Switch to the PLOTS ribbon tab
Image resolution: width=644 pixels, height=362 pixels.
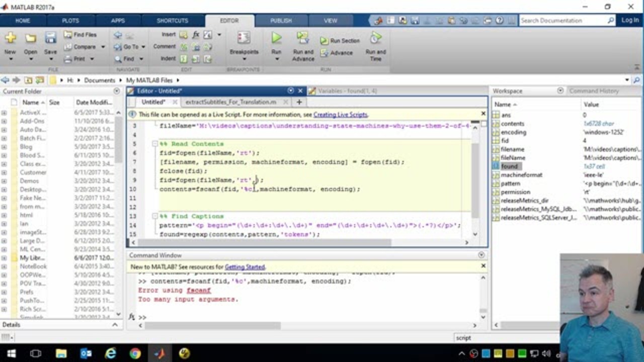click(x=70, y=21)
